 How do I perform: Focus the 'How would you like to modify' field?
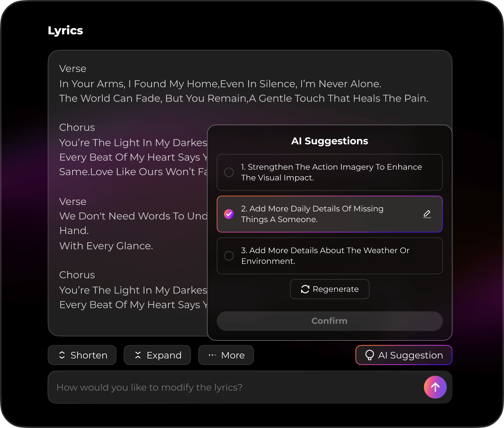click(237, 387)
